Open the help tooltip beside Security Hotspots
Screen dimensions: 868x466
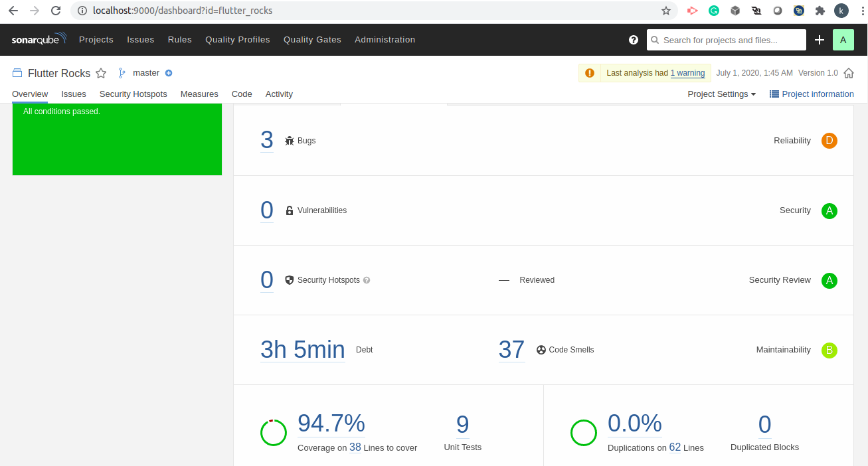click(x=367, y=280)
